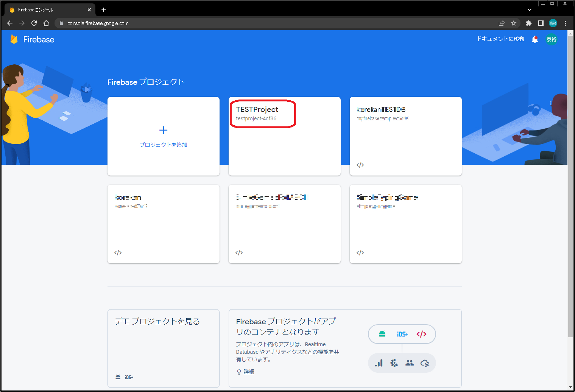Viewport: 575px width, 392px height.
Task: Select the Firebase コンソール browser tab
Action: tap(50, 10)
